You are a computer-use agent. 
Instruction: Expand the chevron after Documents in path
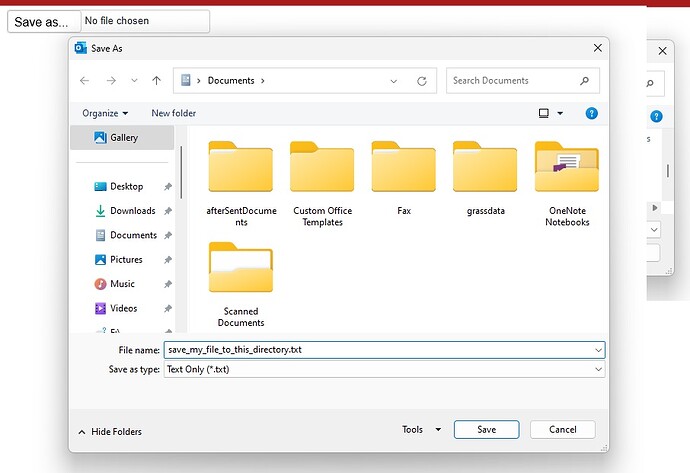263,81
